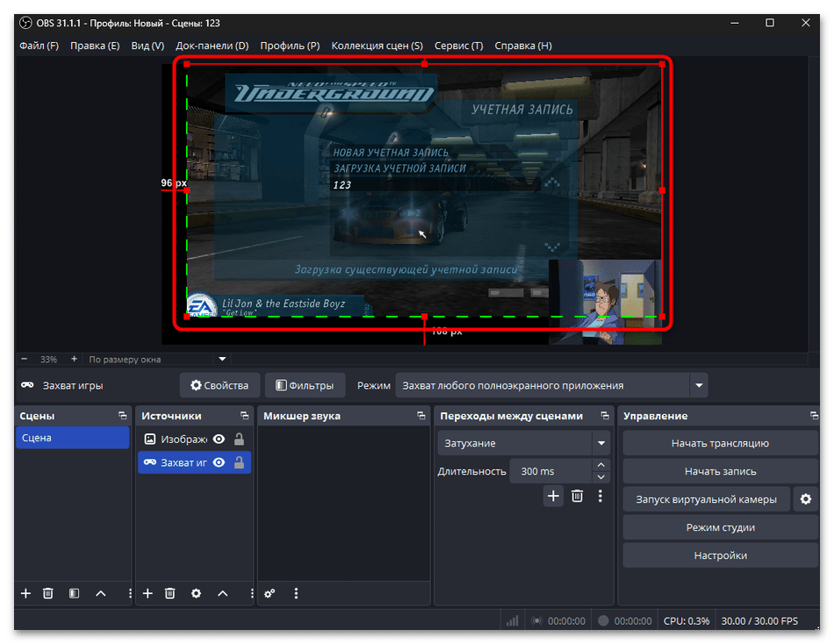Add a new source with plus icon
The image size is (834, 644).
click(147, 594)
